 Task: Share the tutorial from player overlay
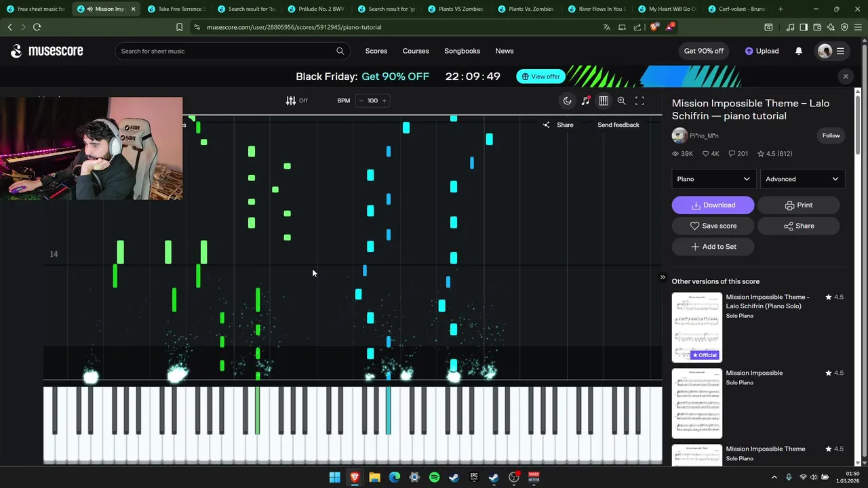(x=558, y=125)
